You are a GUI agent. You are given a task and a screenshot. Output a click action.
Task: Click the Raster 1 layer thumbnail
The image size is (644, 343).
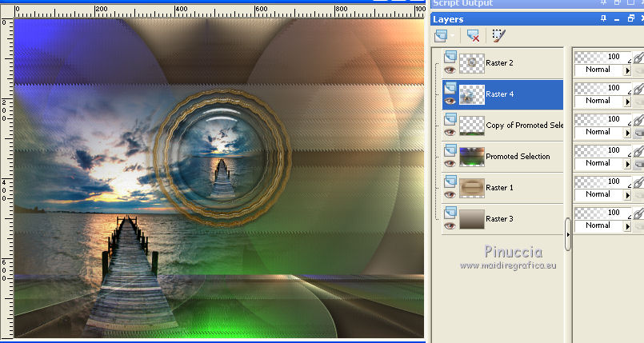coord(471,188)
